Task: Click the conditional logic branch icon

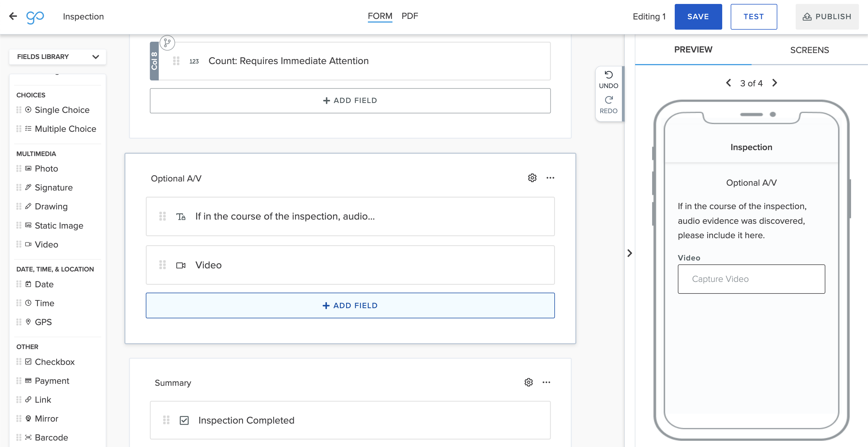Action: click(x=167, y=43)
